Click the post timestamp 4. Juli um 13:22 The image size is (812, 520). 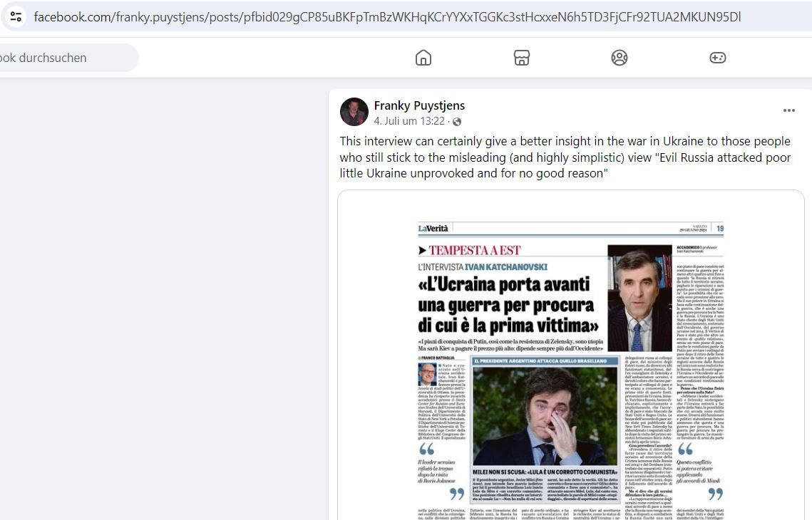409,121
